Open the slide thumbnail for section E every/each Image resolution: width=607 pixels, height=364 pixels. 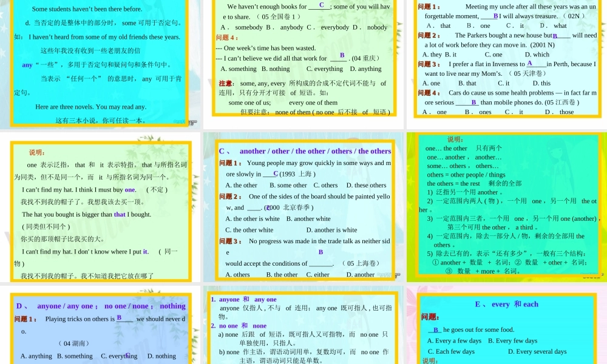[x=507, y=325]
